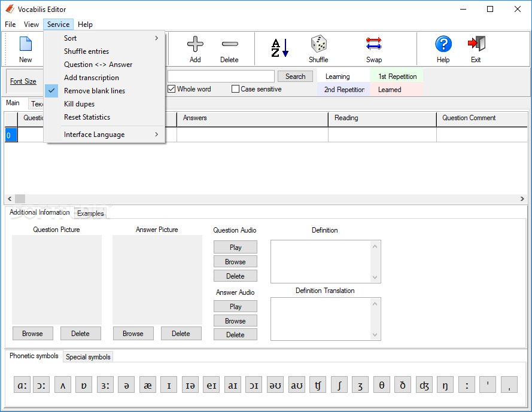Viewport: 532px width, 412px height.
Task: Select Reset Statistics menu item
Action: (x=105, y=117)
